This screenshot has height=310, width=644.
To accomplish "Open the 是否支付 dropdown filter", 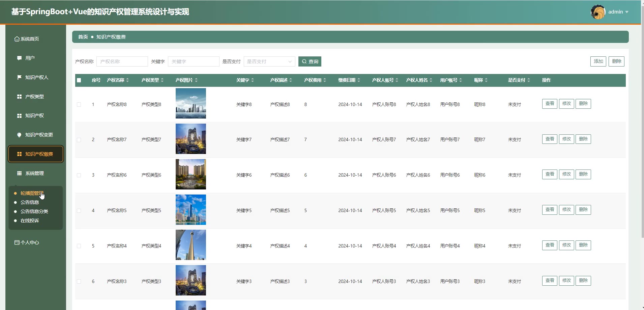I will 269,61.
